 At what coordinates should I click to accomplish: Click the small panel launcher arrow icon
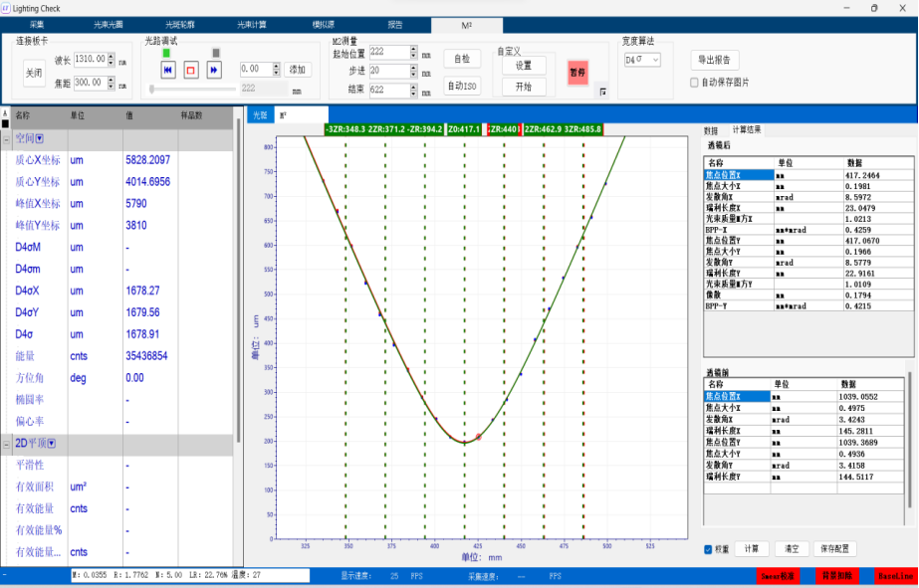tap(602, 93)
